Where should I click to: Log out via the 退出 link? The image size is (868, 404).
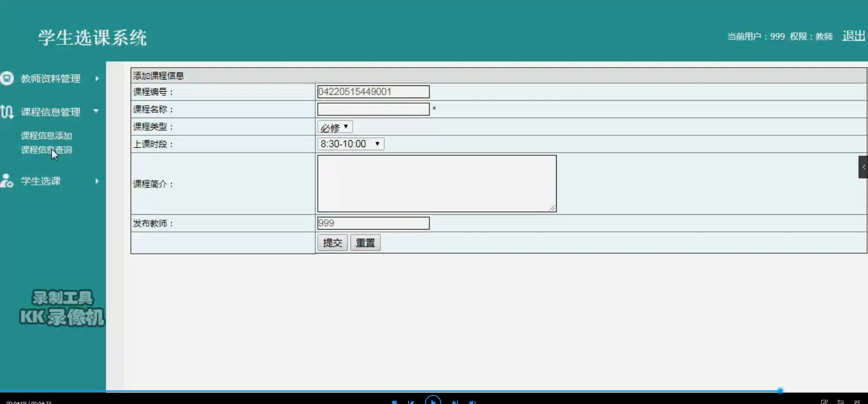[853, 36]
